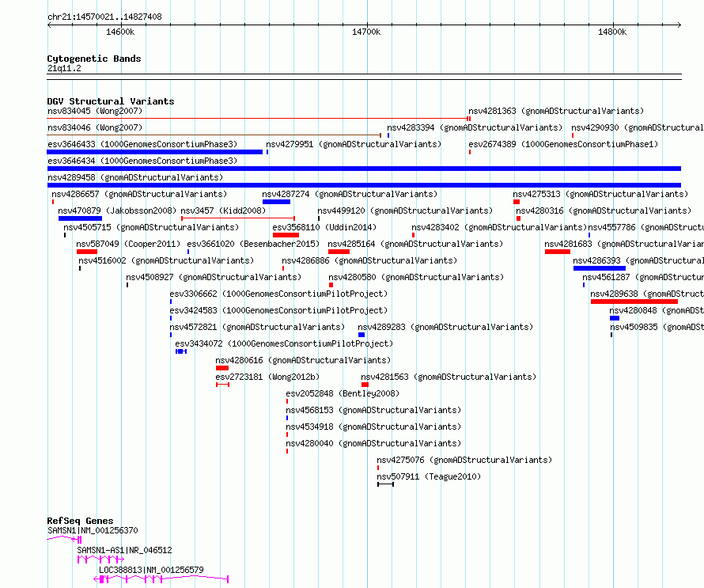The width and height of the screenshot is (704, 588).
Task: Select the nsv4279951 variant label
Action: tap(354, 144)
